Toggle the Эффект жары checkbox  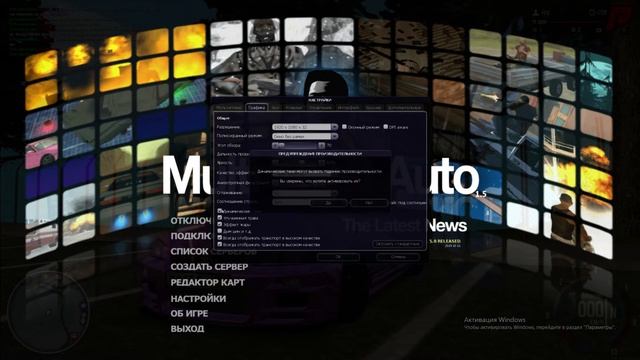tap(220, 224)
